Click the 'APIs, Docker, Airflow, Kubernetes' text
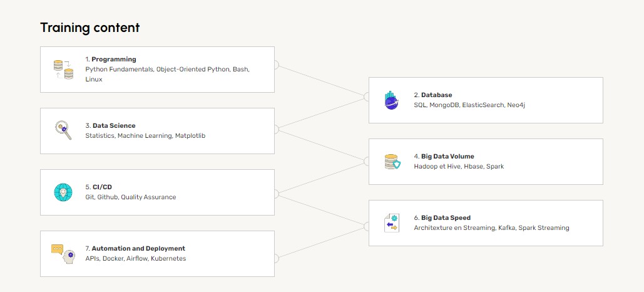644x292 pixels. click(135, 259)
